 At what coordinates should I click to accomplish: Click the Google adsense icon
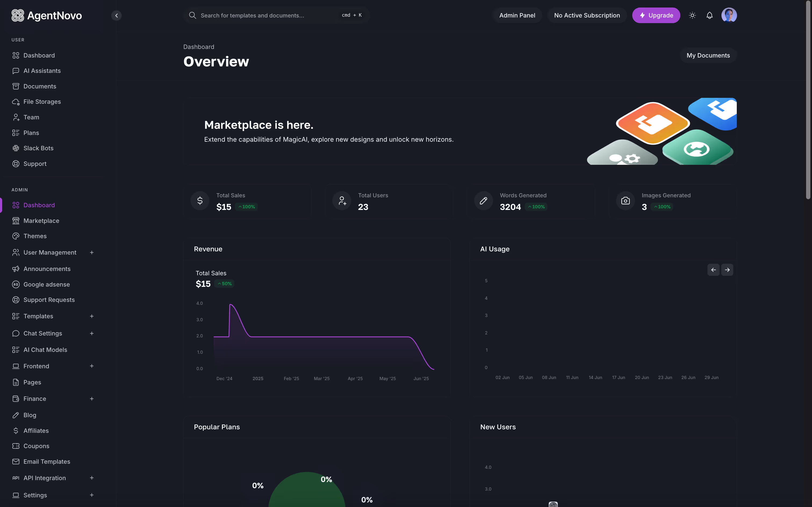click(x=16, y=284)
